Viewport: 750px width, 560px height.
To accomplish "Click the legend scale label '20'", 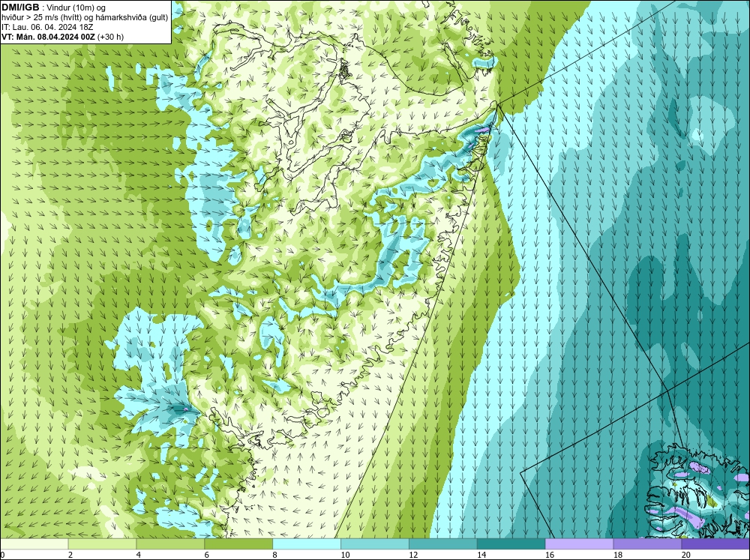I will 686,555.
